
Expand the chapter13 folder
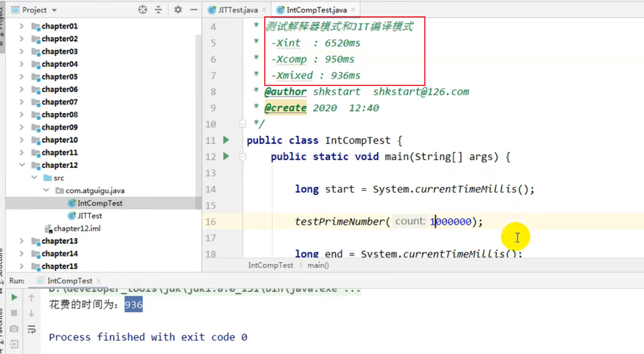[x=22, y=241]
